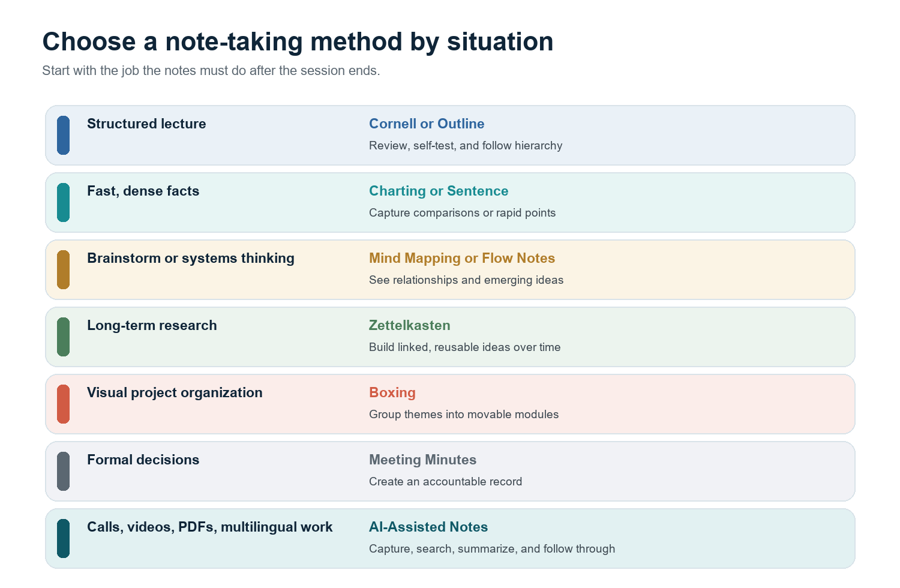Click 'Review, self-test, and follow hierarchy' text
This screenshot has width=900, height=588.
pos(466,145)
